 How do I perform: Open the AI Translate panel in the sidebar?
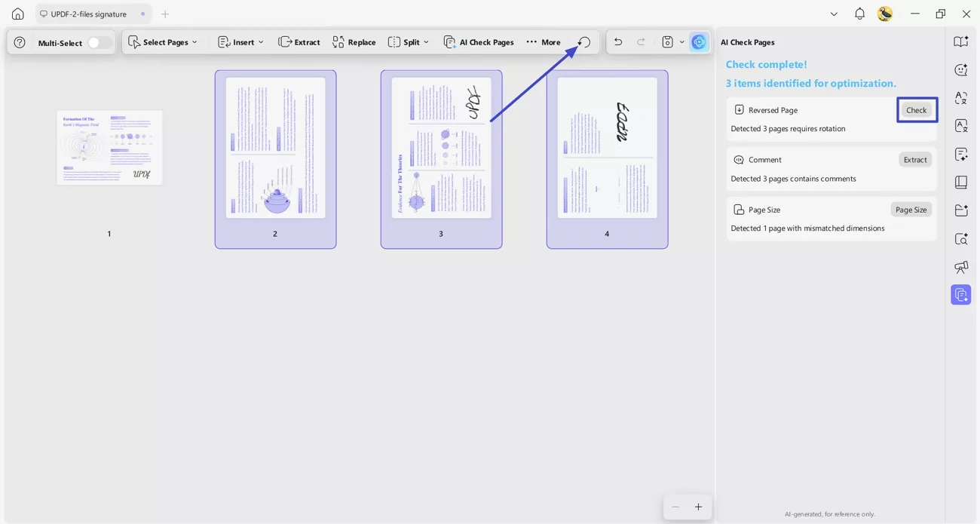click(x=960, y=98)
